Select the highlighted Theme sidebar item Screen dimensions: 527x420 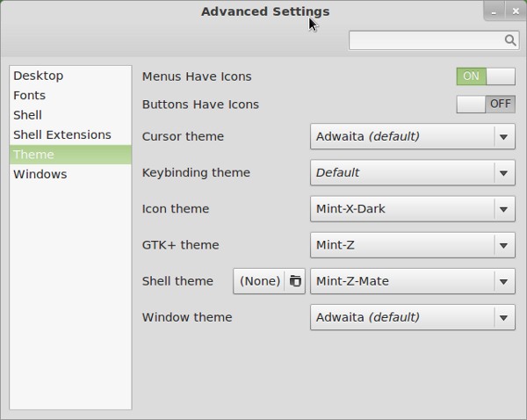pos(34,155)
